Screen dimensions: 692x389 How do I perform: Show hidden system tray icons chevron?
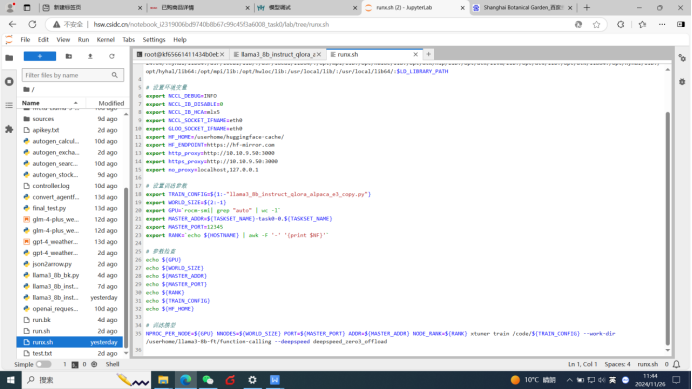click(569, 380)
